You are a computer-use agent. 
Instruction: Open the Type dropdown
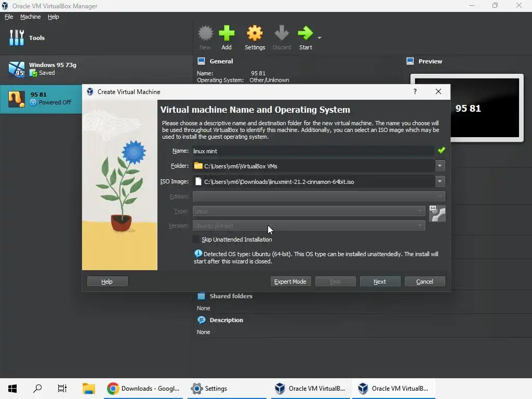(309, 211)
